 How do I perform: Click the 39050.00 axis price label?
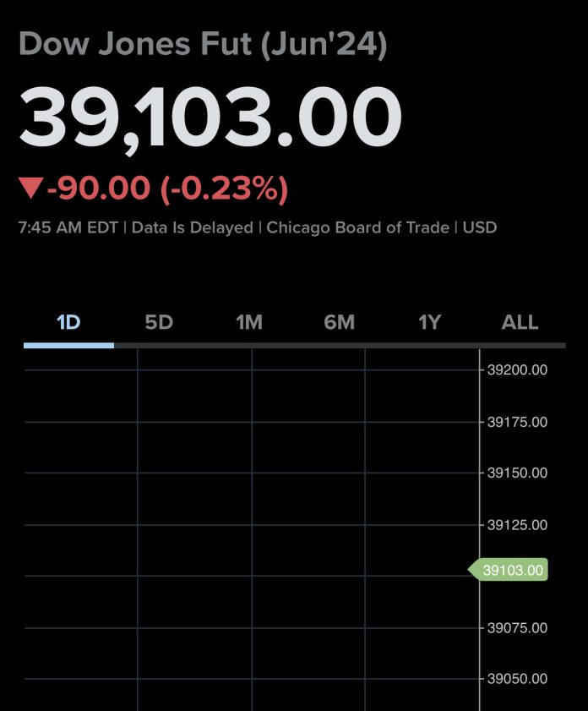517,679
